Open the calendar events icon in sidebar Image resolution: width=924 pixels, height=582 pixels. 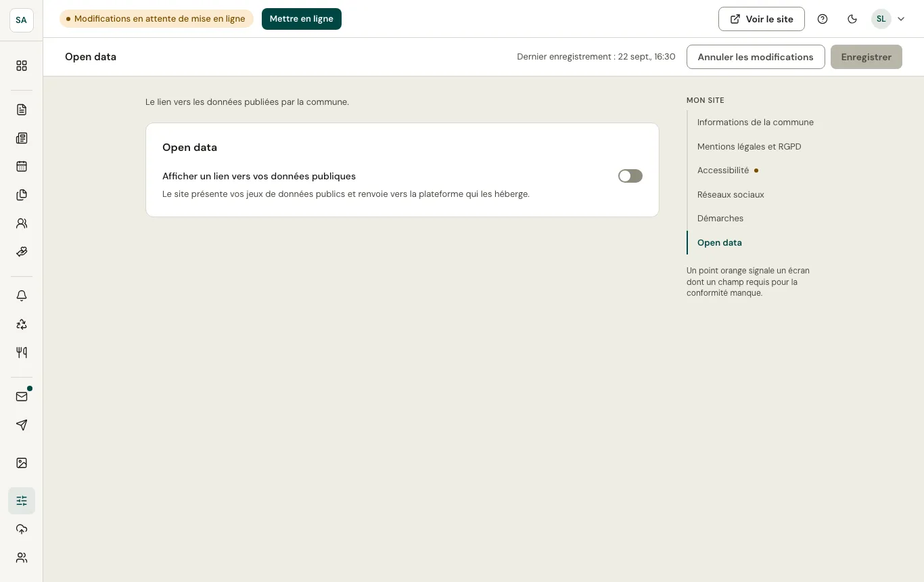click(x=22, y=166)
